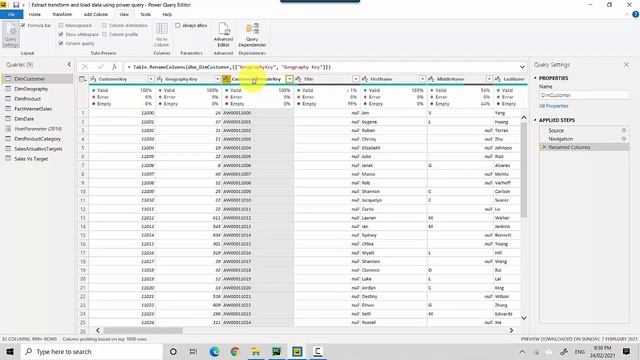
Task: Open MiddleName column filter dropdown
Action: click(489, 79)
